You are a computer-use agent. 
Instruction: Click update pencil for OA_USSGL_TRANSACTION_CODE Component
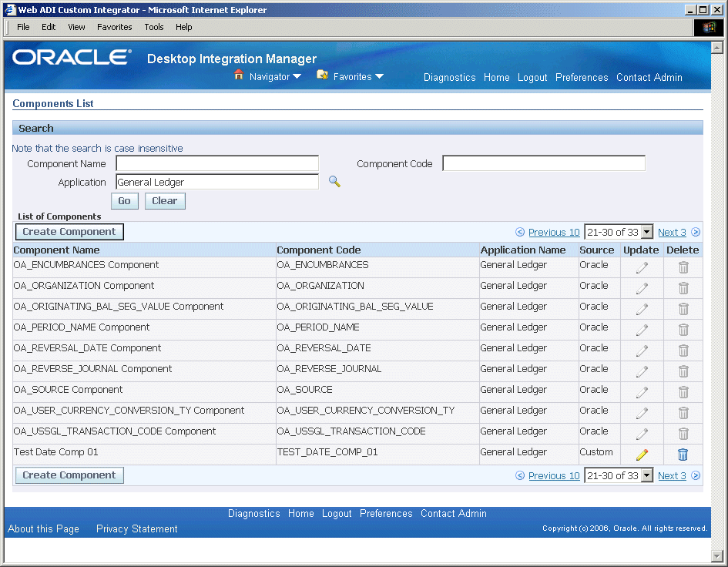pos(642,434)
